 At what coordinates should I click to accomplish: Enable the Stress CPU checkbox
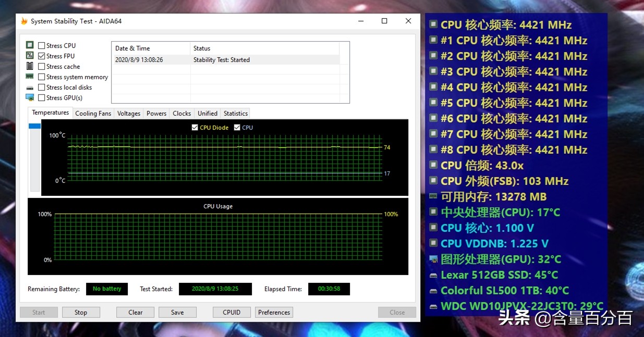[41, 45]
